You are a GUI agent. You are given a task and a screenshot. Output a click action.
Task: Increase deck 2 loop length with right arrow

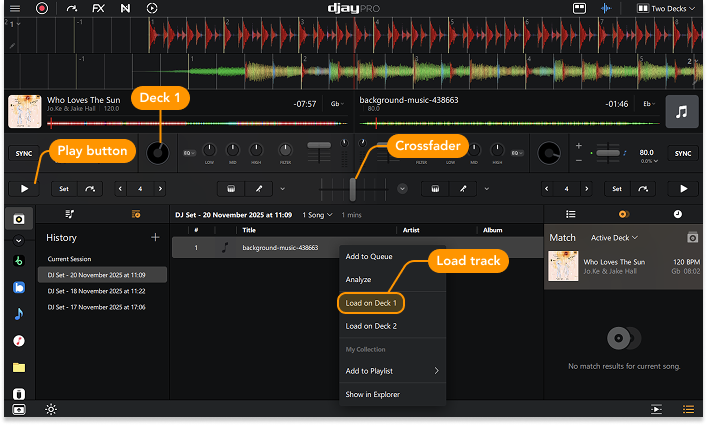(x=587, y=189)
